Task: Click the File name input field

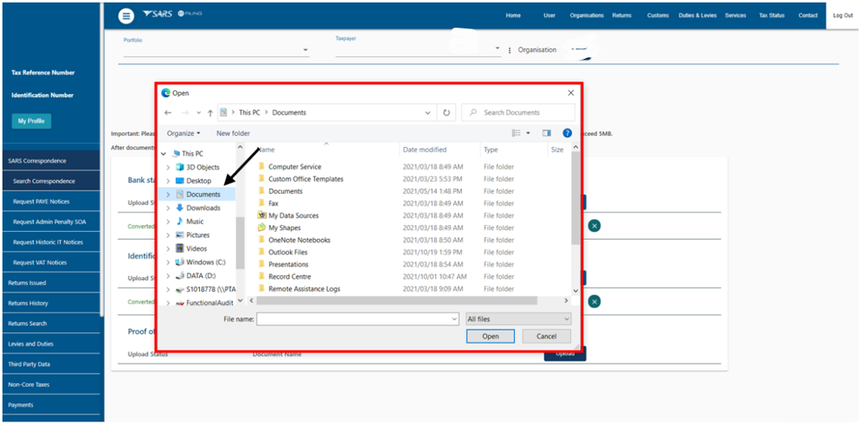Action: click(x=357, y=319)
